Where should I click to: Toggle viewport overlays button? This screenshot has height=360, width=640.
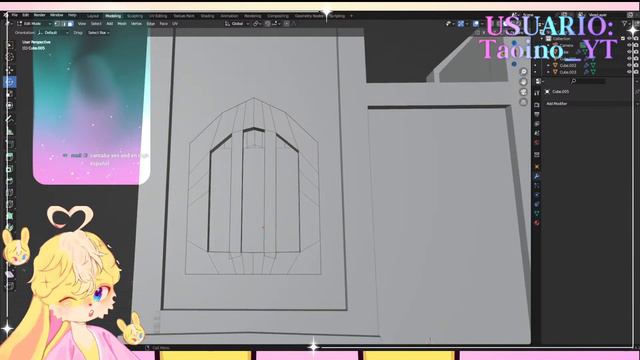point(476,24)
